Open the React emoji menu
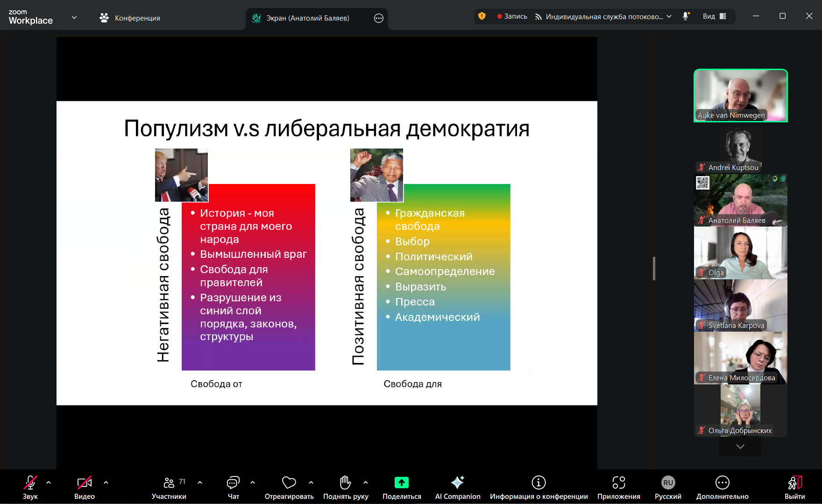The height and width of the screenshot is (504, 822). click(289, 487)
